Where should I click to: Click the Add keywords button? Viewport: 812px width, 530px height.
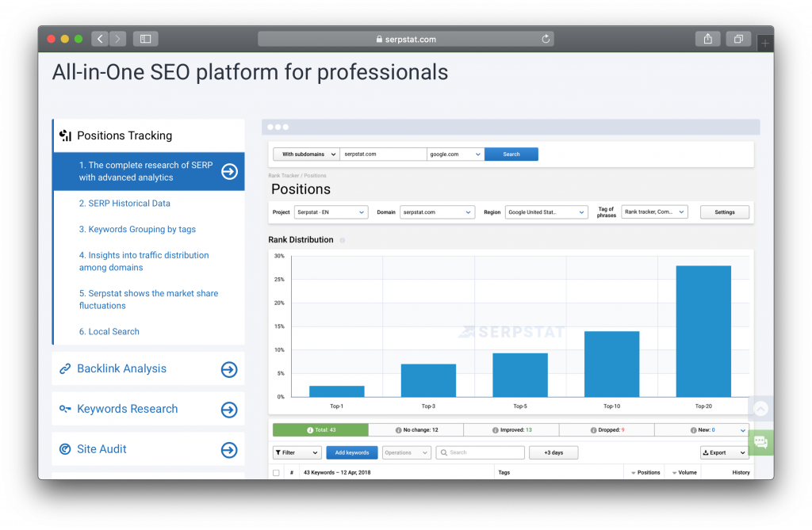(352, 453)
